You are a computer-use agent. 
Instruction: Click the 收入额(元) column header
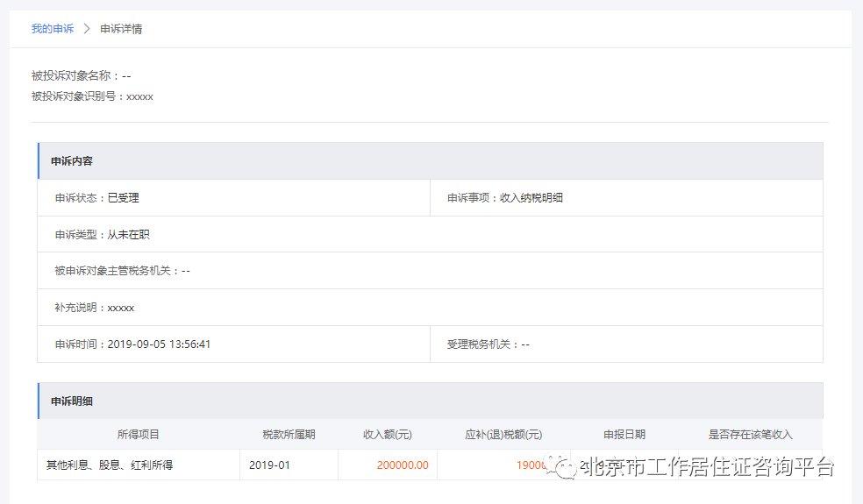(x=388, y=434)
